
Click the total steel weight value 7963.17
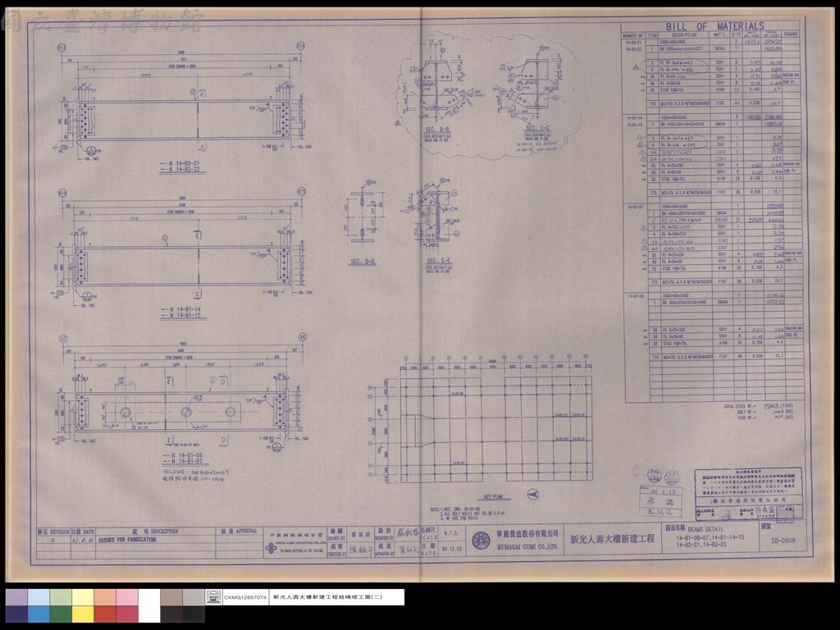(x=774, y=406)
